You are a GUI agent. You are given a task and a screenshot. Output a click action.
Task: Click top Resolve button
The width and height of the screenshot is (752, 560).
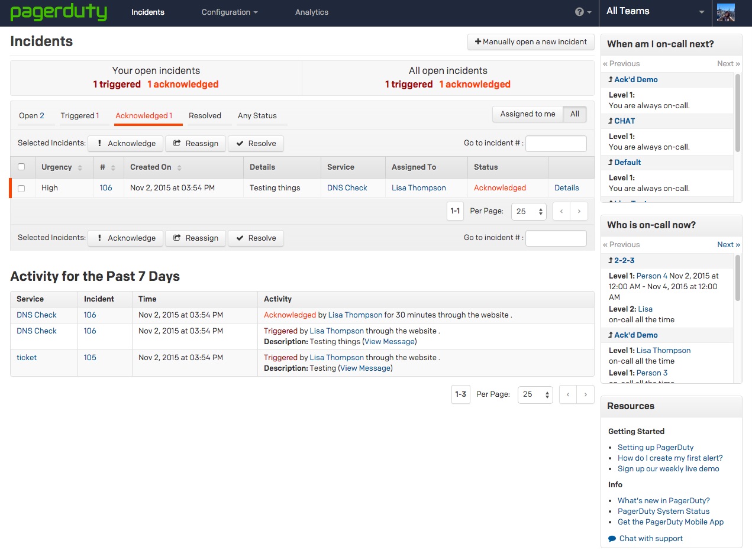click(x=256, y=144)
